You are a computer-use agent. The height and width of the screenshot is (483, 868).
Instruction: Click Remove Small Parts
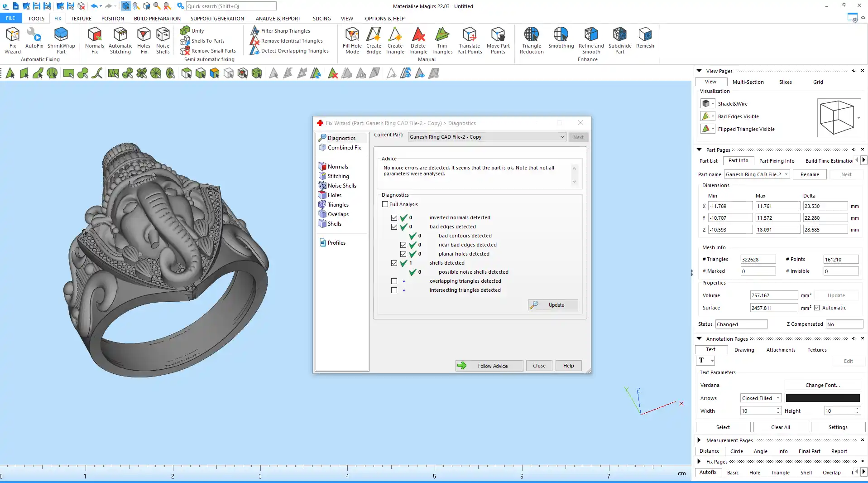[208, 51]
